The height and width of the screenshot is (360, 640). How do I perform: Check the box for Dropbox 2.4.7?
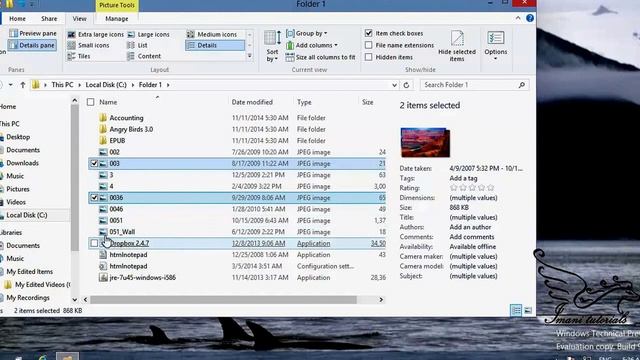coord(94,243)
